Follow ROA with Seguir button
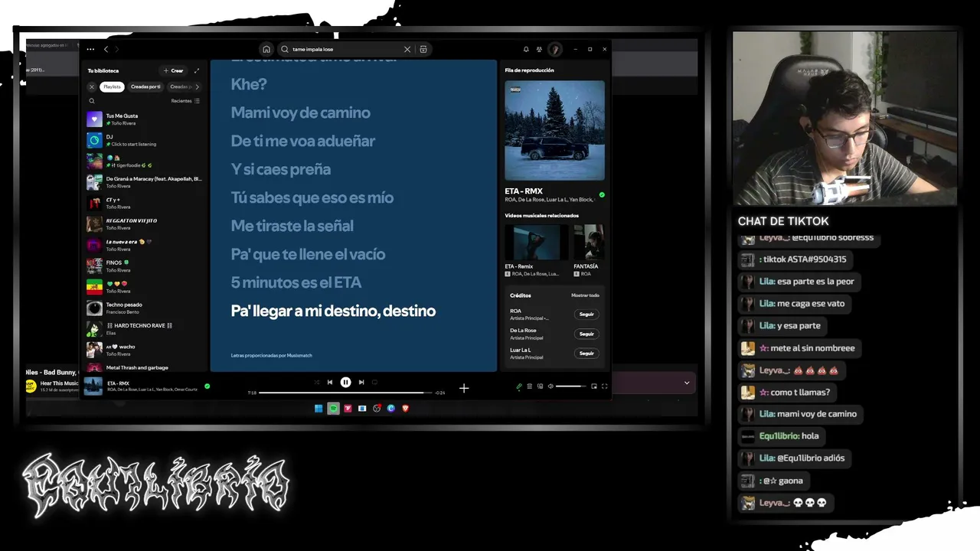Viewport: 980px width, 551px height. (x=586, y=314)
